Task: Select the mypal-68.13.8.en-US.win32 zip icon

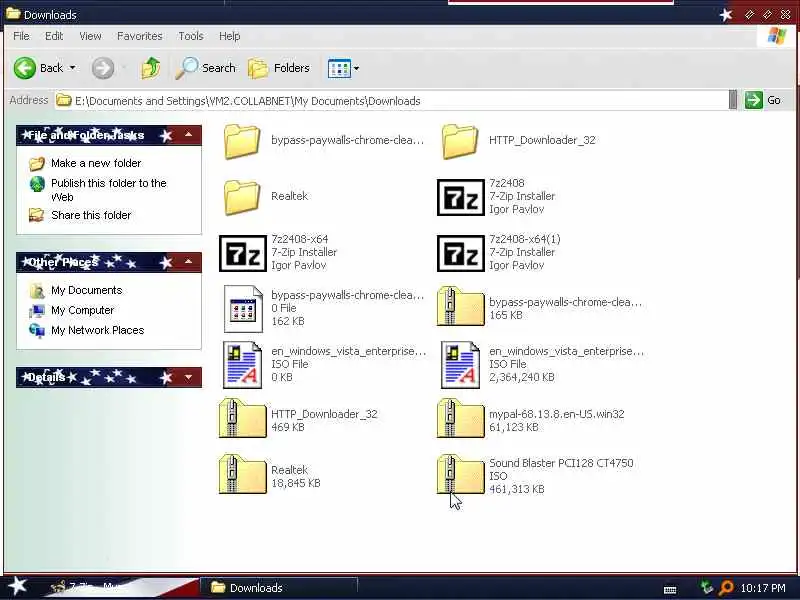Action: tap(461, 419)
